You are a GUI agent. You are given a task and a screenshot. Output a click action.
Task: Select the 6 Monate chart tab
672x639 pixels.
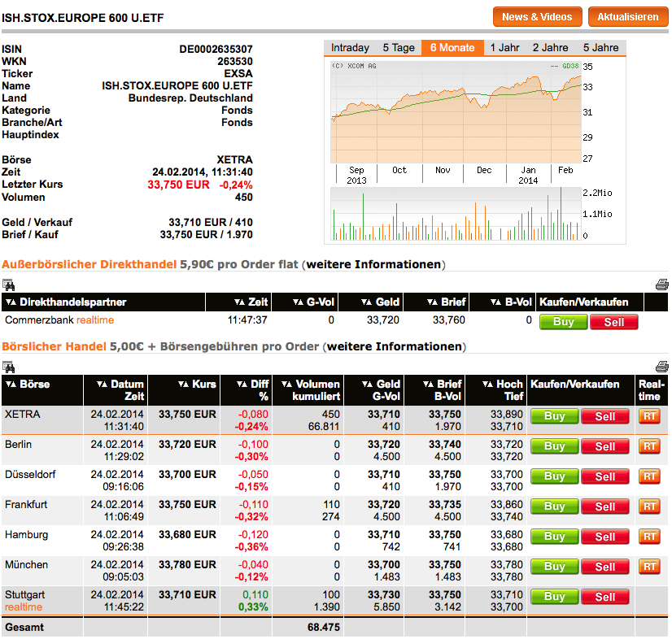[x=452, y=47]
